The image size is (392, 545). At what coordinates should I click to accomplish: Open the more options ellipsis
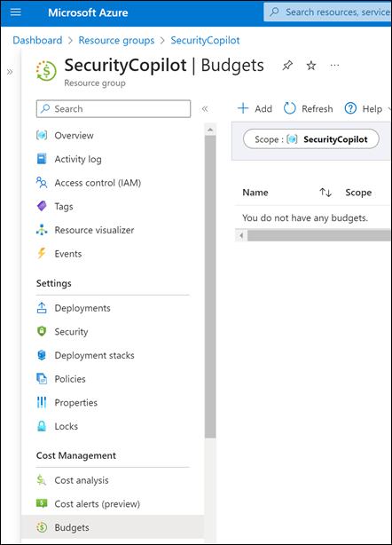coord(334,65)
